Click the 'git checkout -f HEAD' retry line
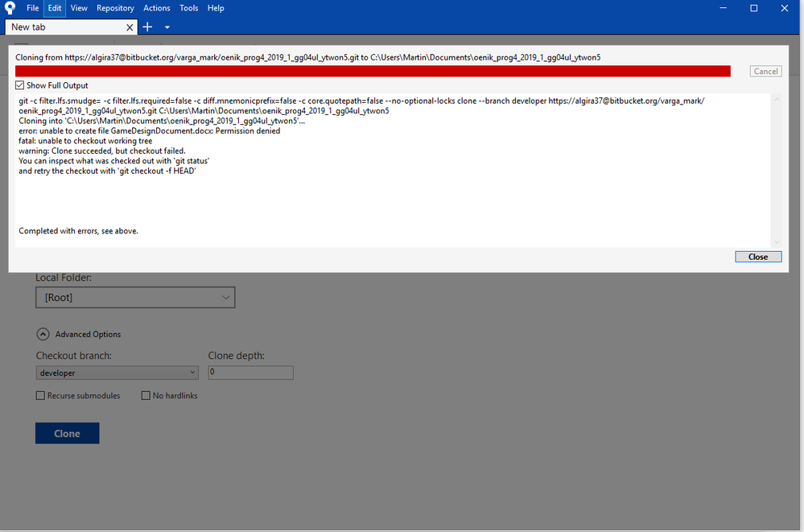This screenshot has width=804, height=532. pos(107,171)
